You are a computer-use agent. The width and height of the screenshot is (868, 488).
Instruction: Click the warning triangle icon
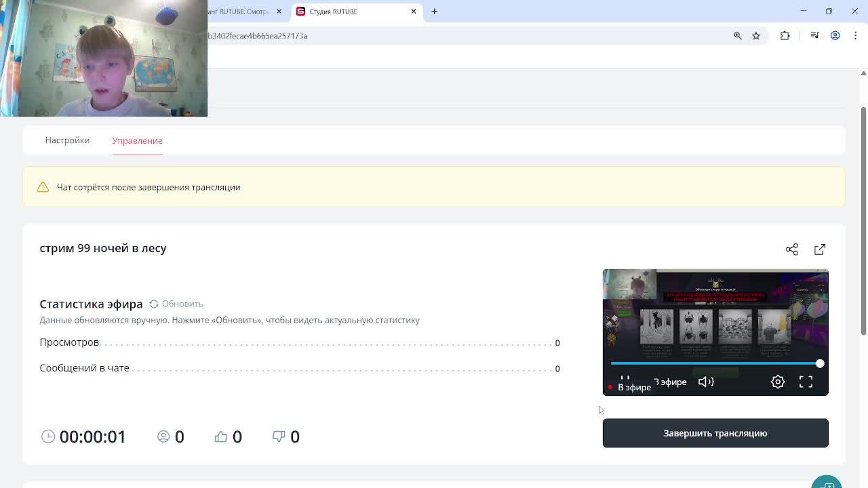pyautogui.click(x=43, y=187)
